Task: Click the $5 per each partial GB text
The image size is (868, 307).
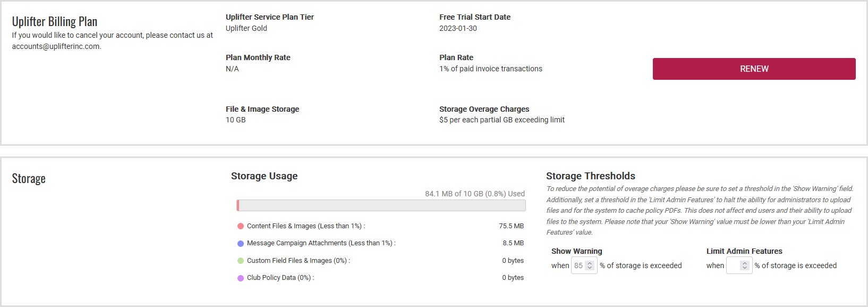Action: click(502, 120)
